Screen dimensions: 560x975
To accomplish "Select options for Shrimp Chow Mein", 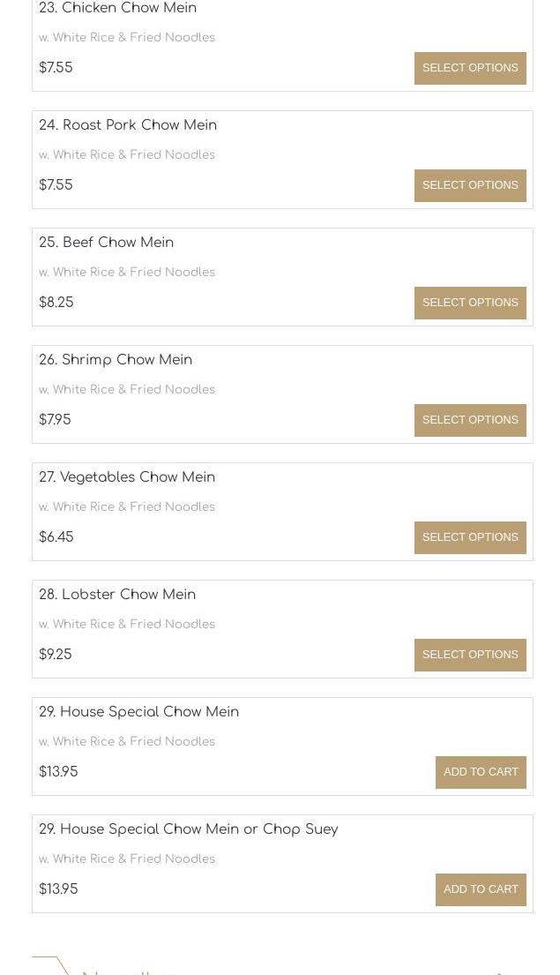I will (470, 420).
